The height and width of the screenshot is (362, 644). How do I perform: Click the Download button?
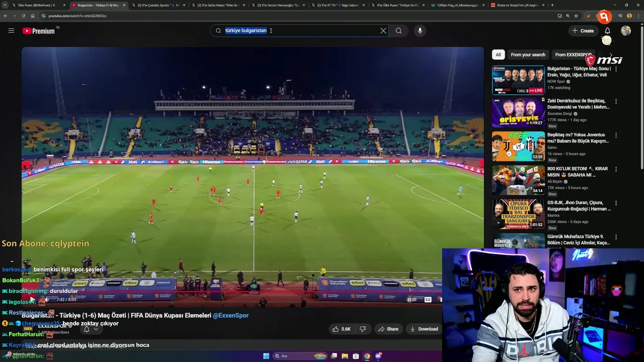[x=424, y=329]
